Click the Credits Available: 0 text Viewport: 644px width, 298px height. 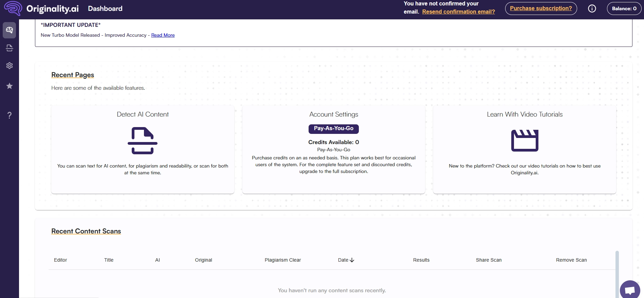pos(334,142)
